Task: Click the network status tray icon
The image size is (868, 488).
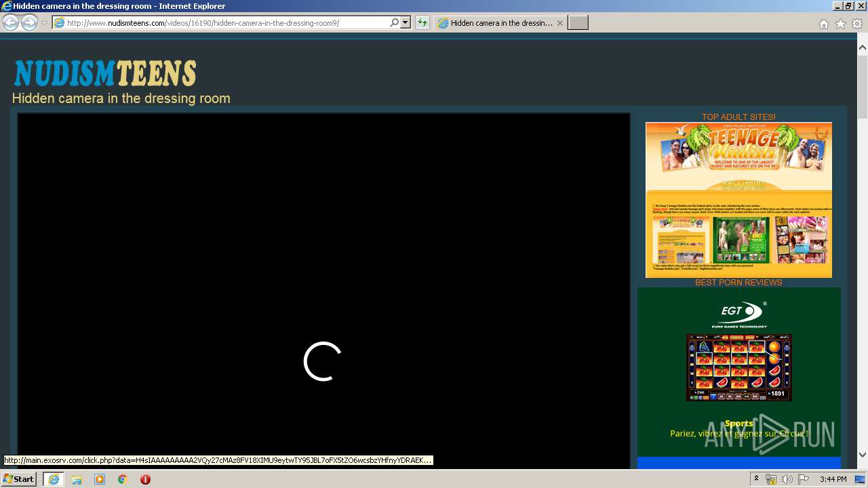Action: 771,479
